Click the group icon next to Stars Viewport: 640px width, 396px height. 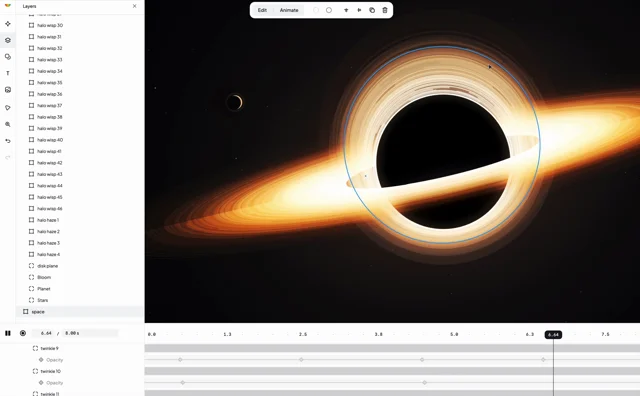click(x=31, y=300)
